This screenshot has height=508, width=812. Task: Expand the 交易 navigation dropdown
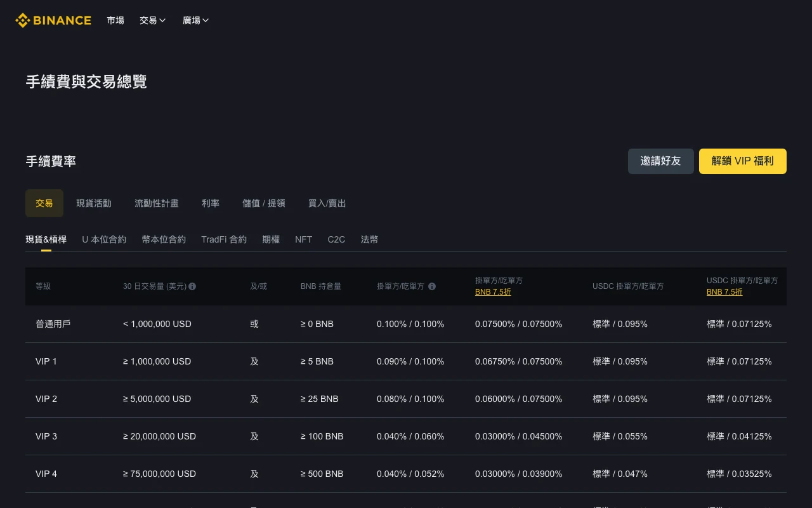(152, 20)
